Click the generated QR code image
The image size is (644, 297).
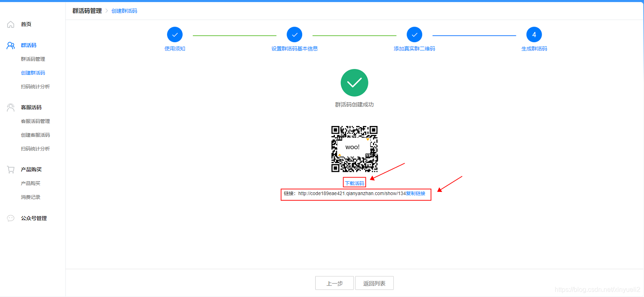tap(355, 149)
